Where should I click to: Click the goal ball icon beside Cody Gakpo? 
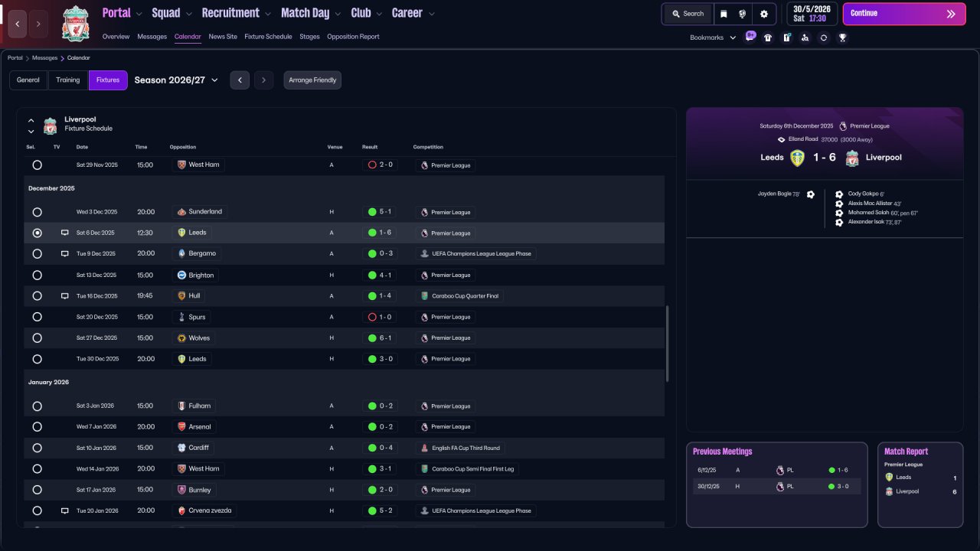[x=839, y=194]
